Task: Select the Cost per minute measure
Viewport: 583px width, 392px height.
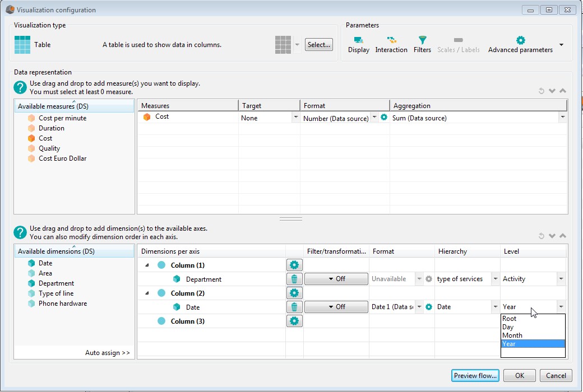Action: (62, 118)
